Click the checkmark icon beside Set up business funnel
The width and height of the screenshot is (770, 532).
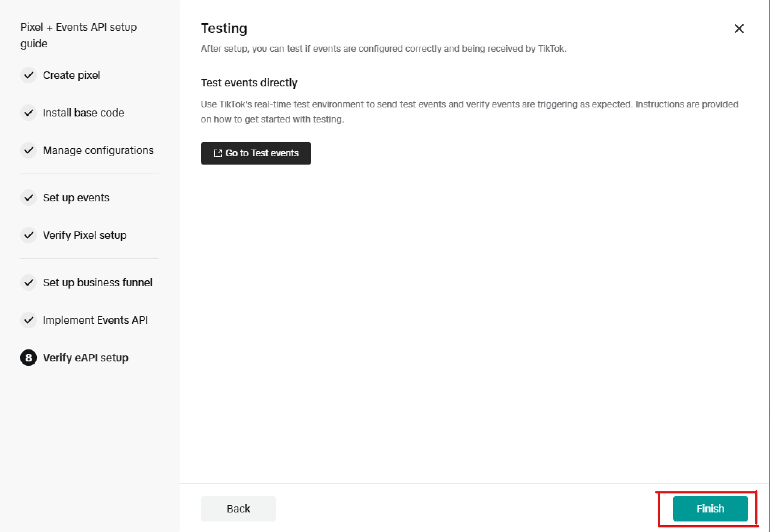29,283
